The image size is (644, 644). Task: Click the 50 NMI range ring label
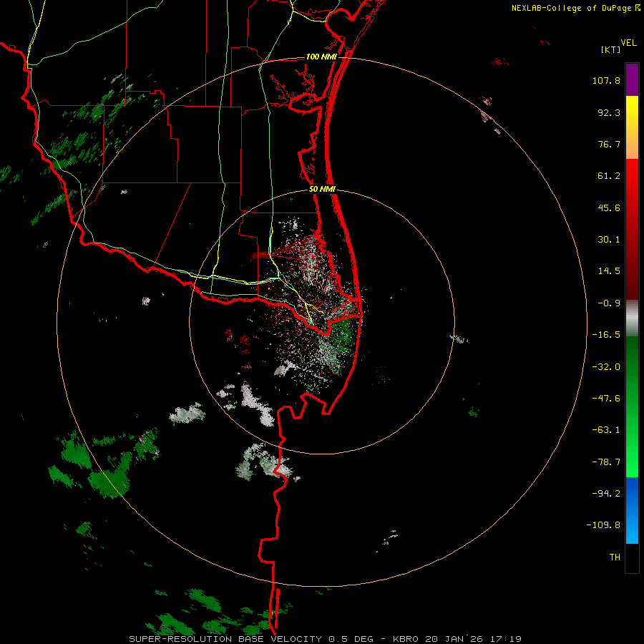(322, 190)
